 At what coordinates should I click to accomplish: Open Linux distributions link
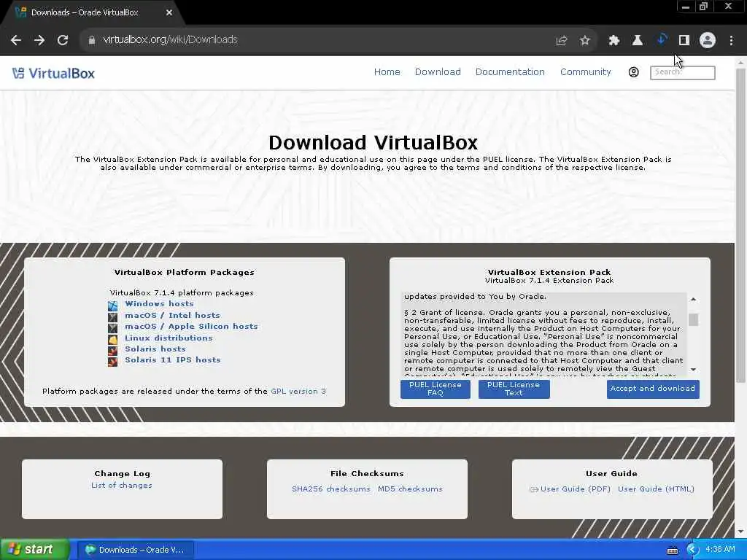169,338
